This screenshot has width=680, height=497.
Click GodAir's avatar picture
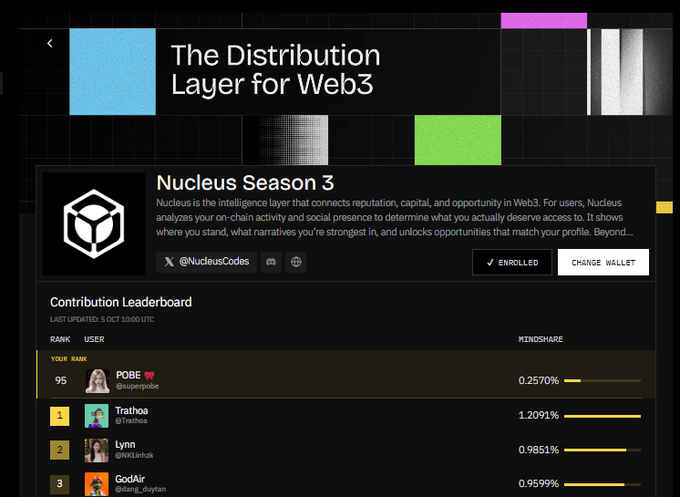tap(97, 484)
